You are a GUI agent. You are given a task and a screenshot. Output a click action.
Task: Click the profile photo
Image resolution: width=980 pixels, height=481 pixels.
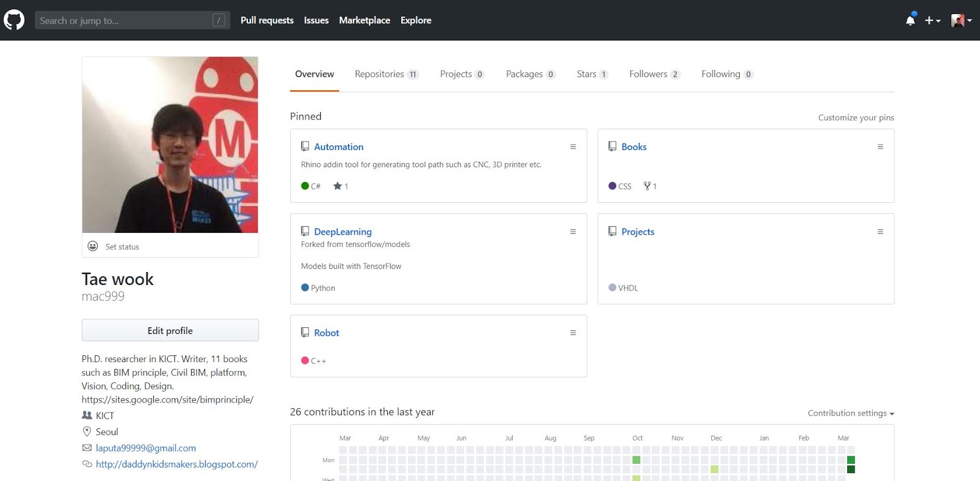click(170, 145)
